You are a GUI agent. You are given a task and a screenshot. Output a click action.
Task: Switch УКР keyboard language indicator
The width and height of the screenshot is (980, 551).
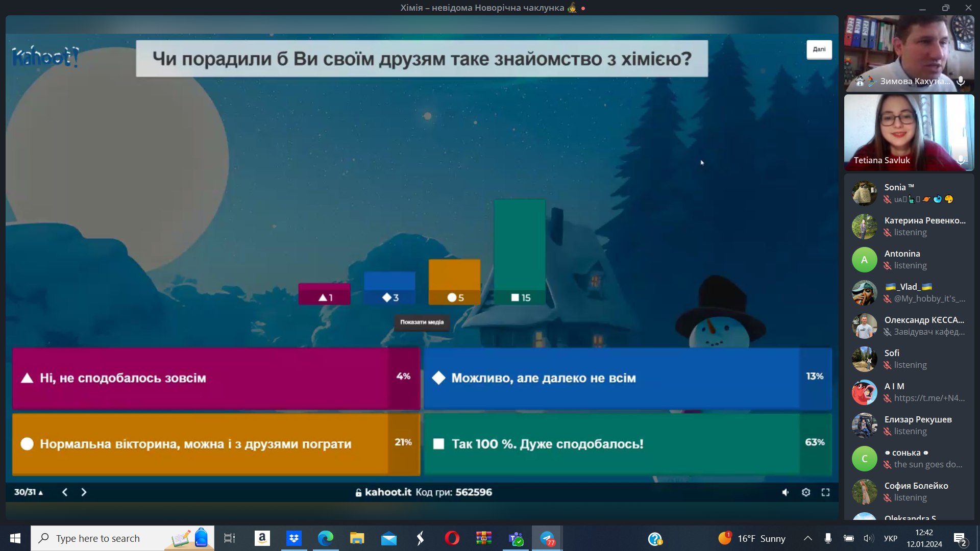[890, 538]
